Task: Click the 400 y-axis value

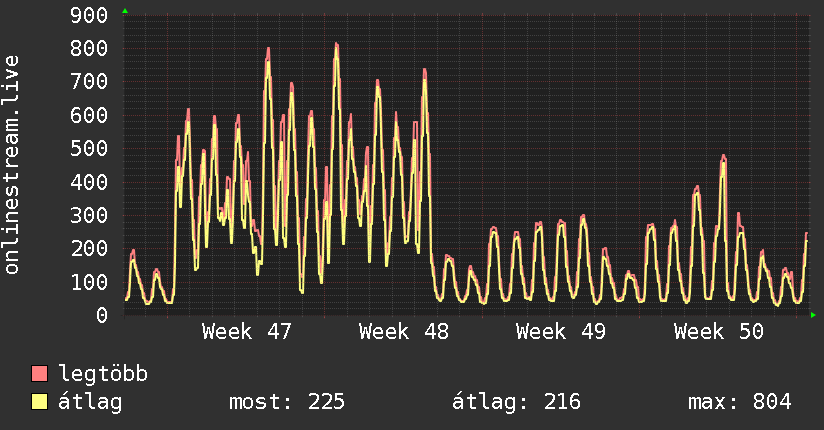Action: [89, 182]
